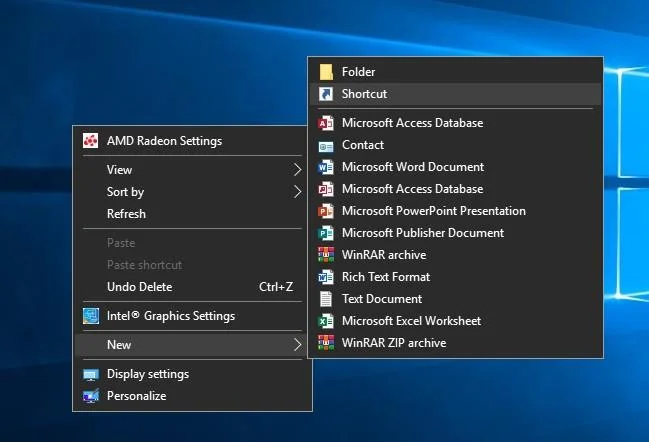Open AMD Radeon Settings icon entry
The image size is (649, 442).
coord(91,141)
